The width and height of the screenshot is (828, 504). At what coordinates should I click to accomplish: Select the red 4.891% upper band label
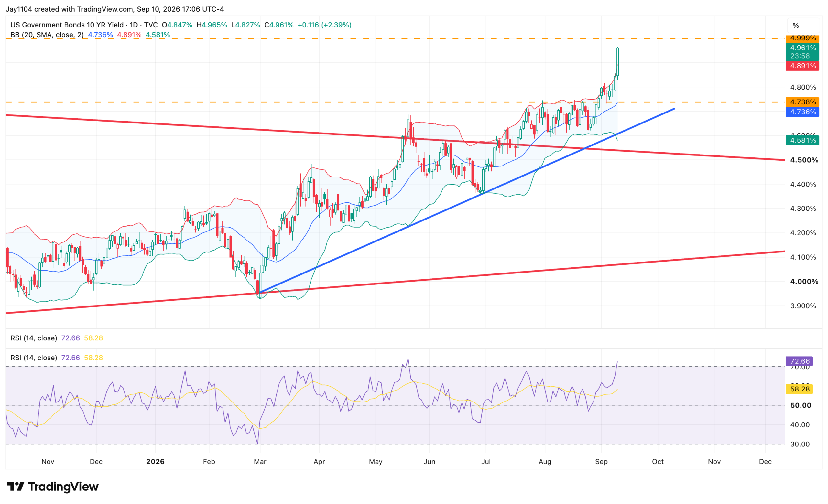(802, 66)
